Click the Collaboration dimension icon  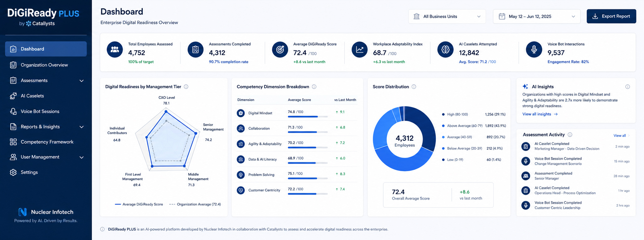click(x=241, y=128)
